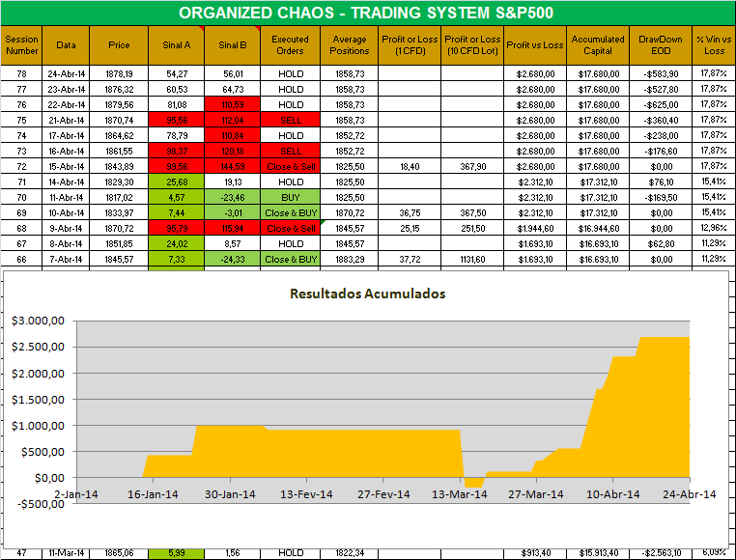This screenshot has width=736, height=560.
Task: Click the 'Profit or Loss (1 CFD)' header
Action: tap(410, 45)
